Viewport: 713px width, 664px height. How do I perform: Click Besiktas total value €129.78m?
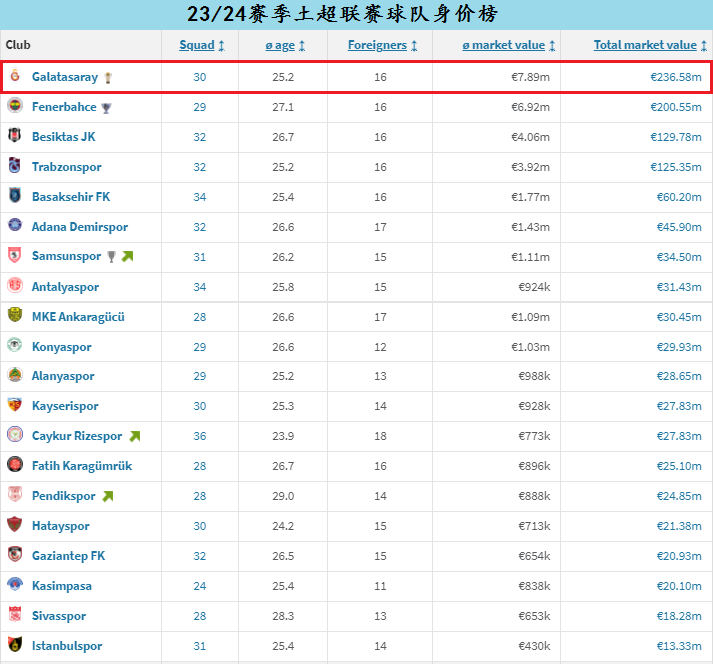pyautogui.click(x=676, y=137)
